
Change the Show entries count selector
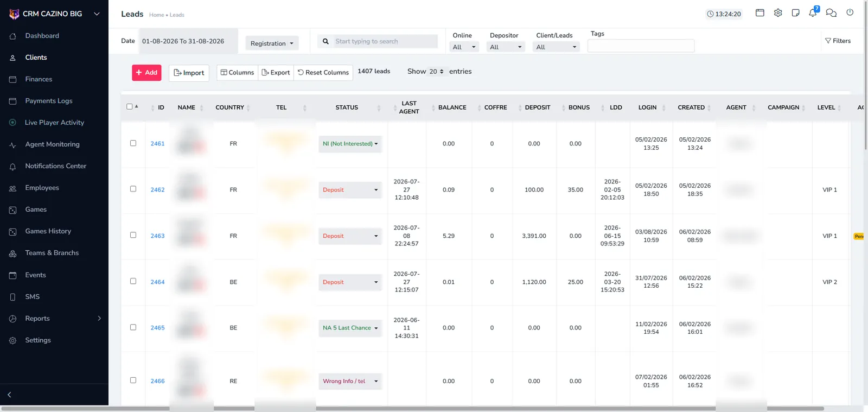436,72
